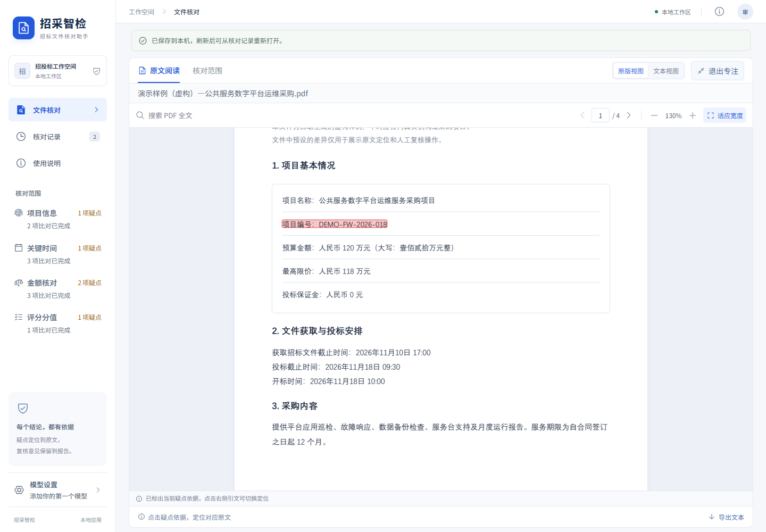Open the 审 user avatar
This screenshot has height=532, width=766.
745,12
